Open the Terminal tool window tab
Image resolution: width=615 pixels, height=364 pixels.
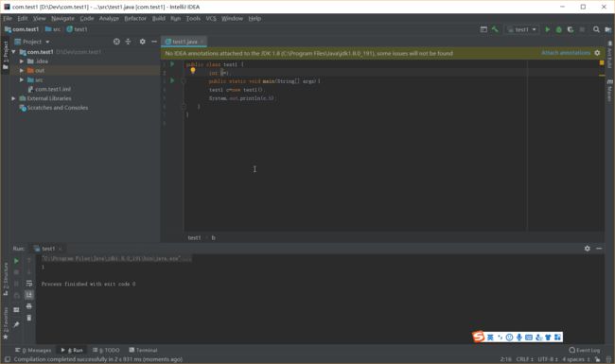click(x=143, y=350)
